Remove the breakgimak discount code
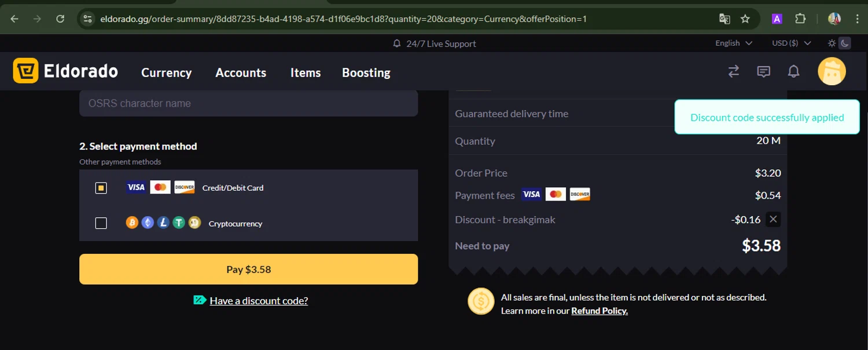This screenshot has width=868, height=350. pos(773,219)
